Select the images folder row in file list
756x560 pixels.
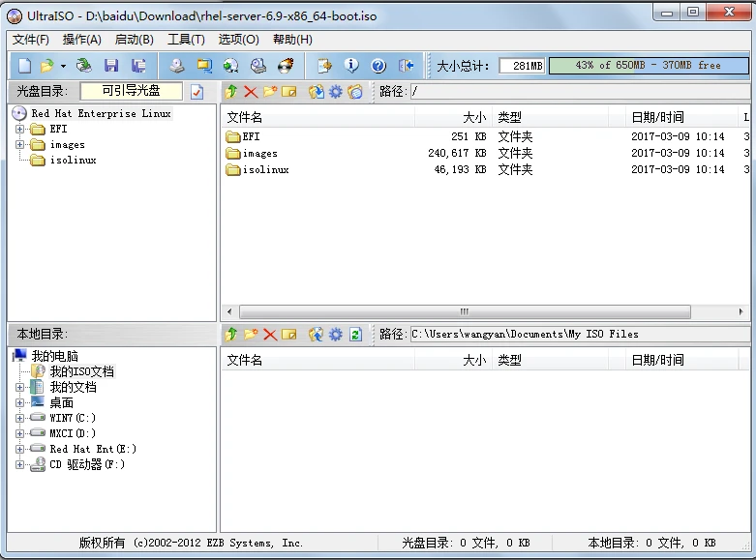(x=485, y=153)
